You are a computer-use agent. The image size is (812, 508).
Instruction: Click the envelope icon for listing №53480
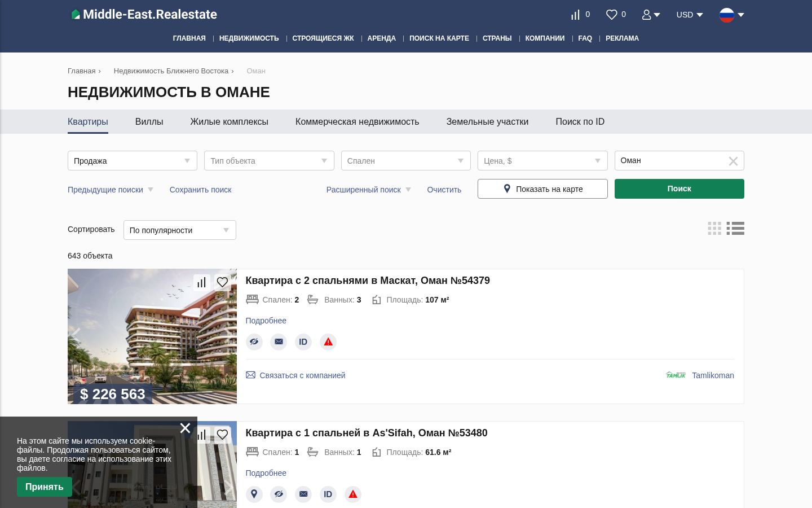[303, 494]
